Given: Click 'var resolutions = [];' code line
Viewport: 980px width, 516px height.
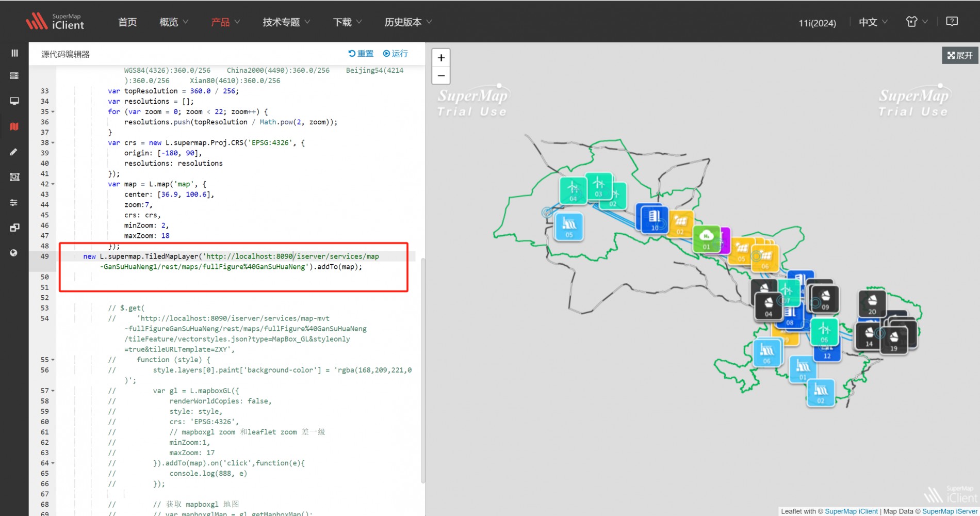Looking at the screenshot, I should click(x=151, y=102).
